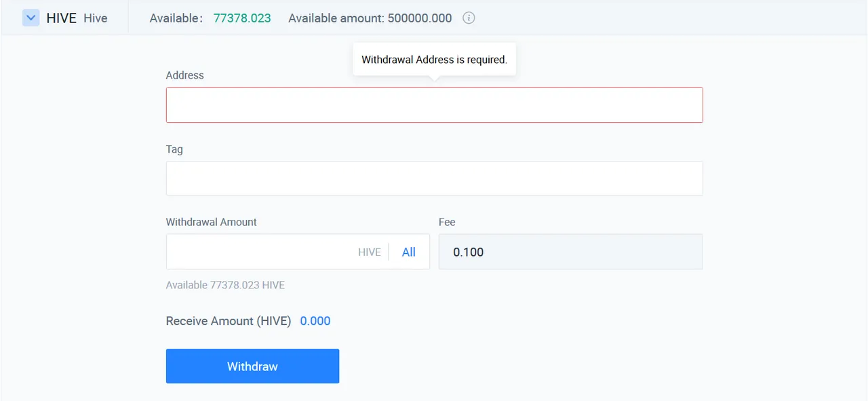
Task: Click the Receive Amount value 0.000
Action: 315,321
